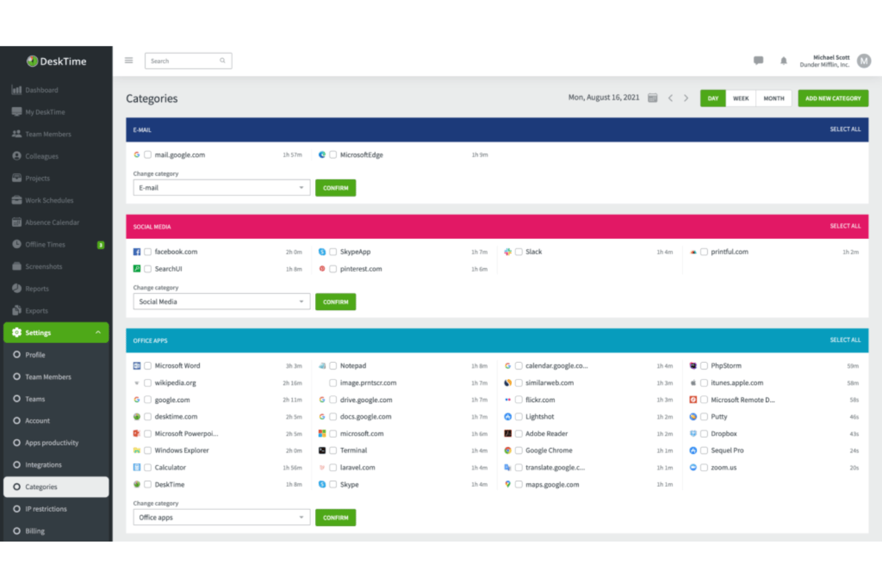Open the notifications bell icon
This screenshot has width=882, height=588.
coord(784,61)
